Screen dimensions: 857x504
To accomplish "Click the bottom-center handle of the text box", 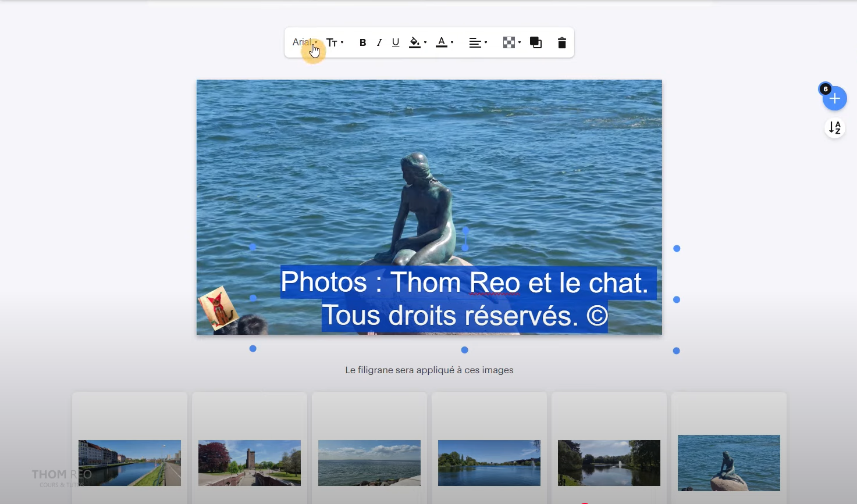I will pyautogui.click(x=464, y=350).
